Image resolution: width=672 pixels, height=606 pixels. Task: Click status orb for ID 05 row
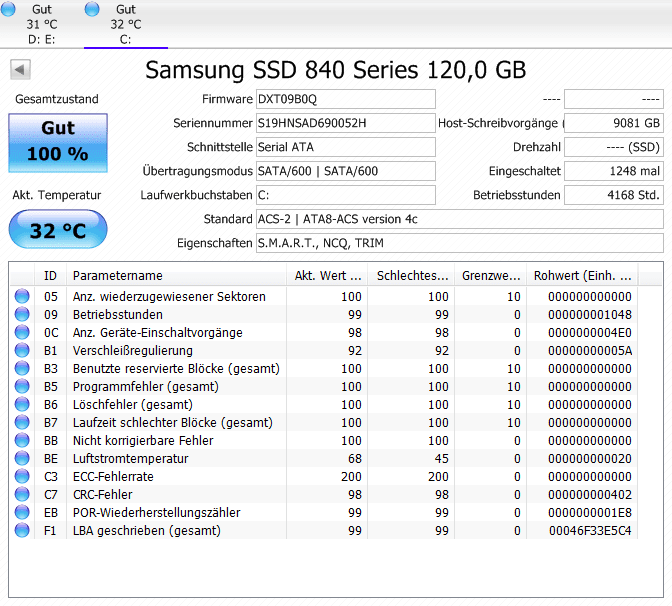coord(22,296)
